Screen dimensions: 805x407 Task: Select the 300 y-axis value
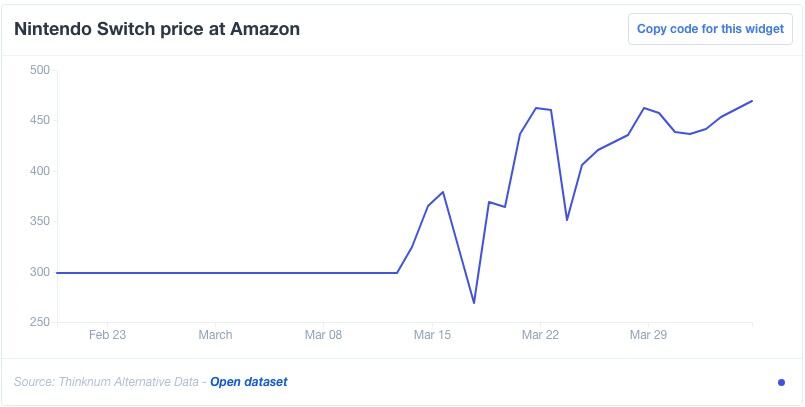[x=40, y=272]
